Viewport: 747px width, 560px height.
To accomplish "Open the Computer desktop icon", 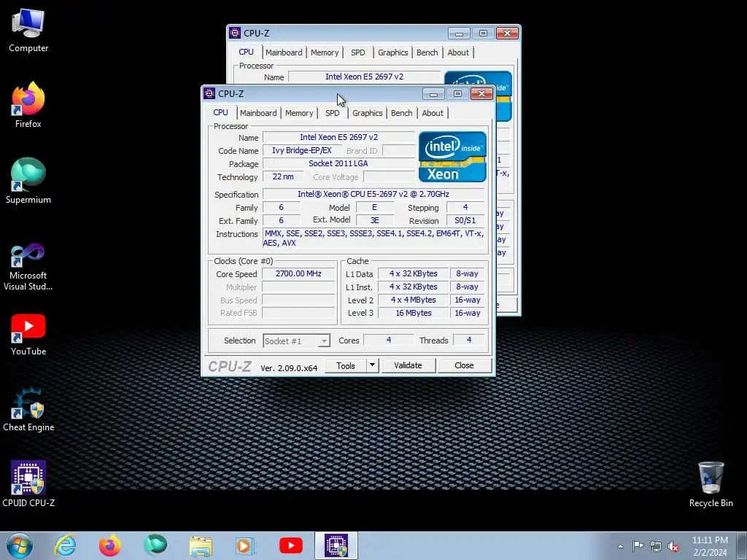I will point(28,31).
